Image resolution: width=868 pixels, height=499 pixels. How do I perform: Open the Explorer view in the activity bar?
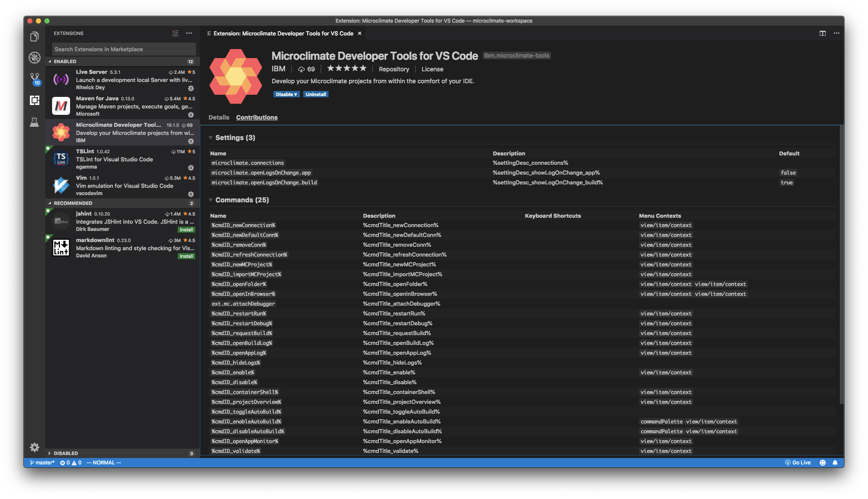pyautogui.click(x=34, y=36)
